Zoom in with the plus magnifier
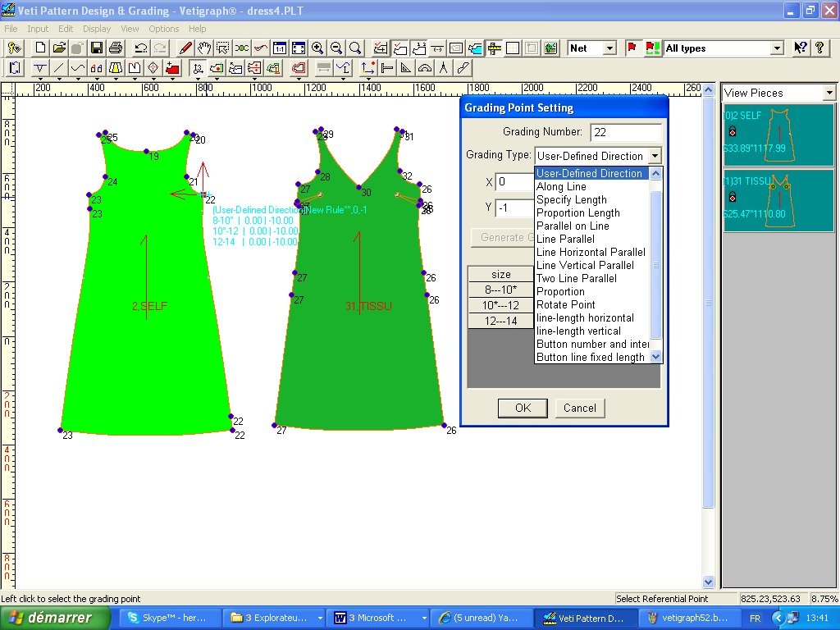Screen dimensions: 840x630 317,48
